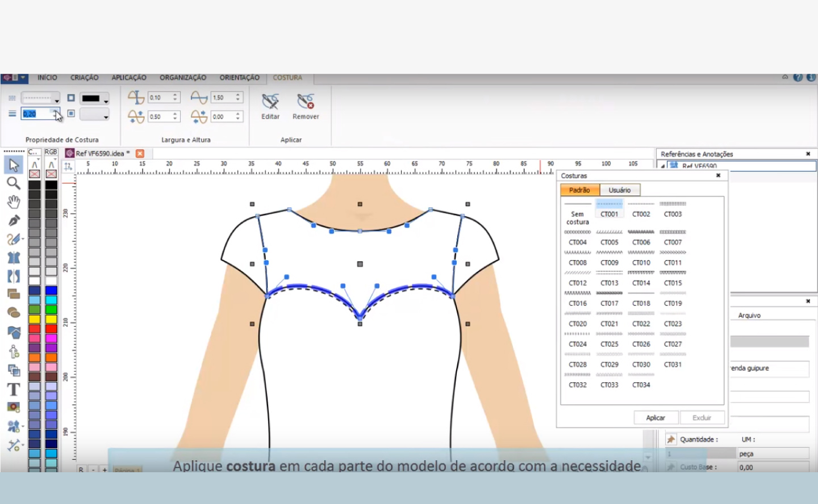This screenshot has width=818, height=504.
Task: Open the help question mark icon
Action: [798, 77]
